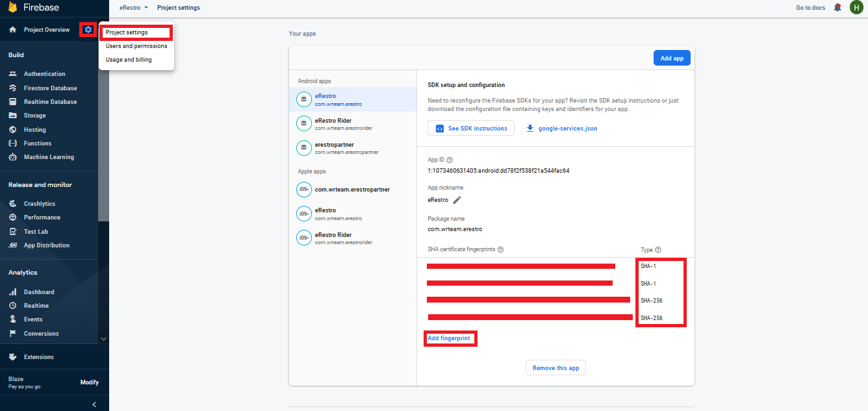Screen dimensions: 868x411
Task: Click the sidebar scroll-down arrow
Action: [x=103, y=338]
